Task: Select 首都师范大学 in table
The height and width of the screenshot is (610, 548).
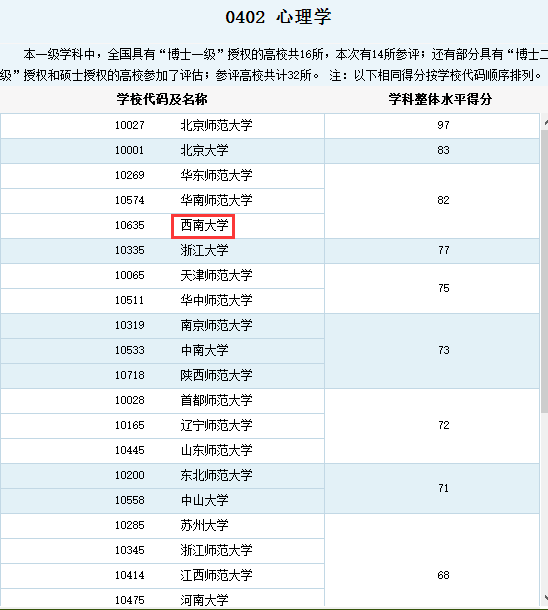Action: (216, 400)
